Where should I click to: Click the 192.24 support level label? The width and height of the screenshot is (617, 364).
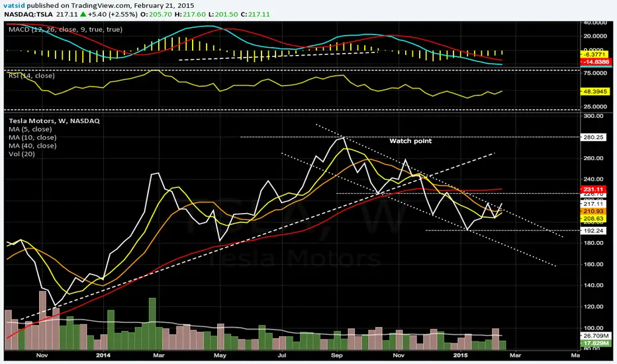coord(593,231)
